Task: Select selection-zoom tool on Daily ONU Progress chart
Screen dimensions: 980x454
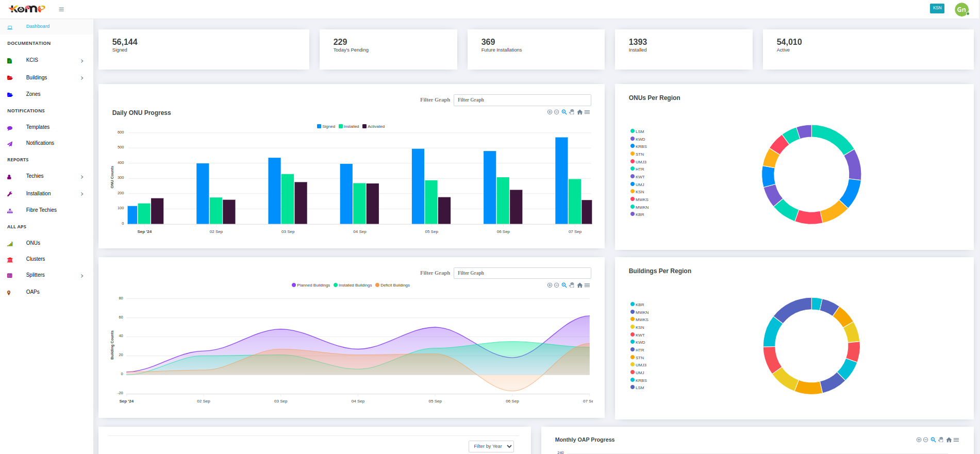Action: (564, 112)
